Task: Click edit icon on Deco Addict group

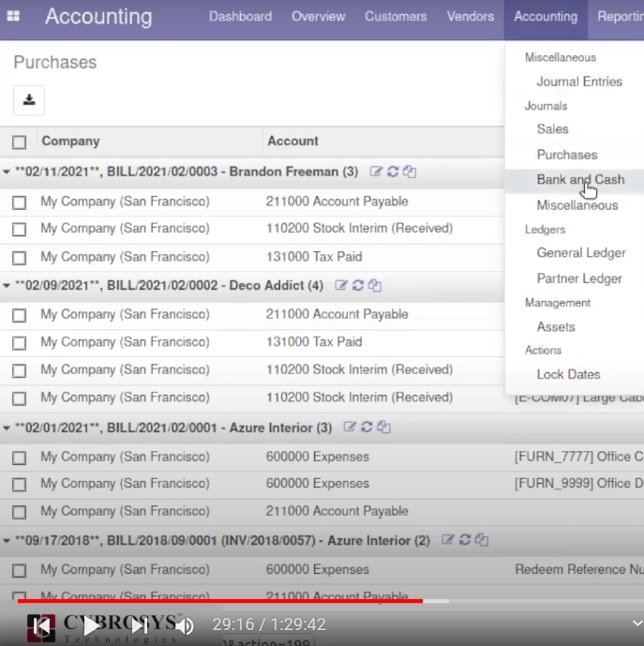Action: (340, 285)
